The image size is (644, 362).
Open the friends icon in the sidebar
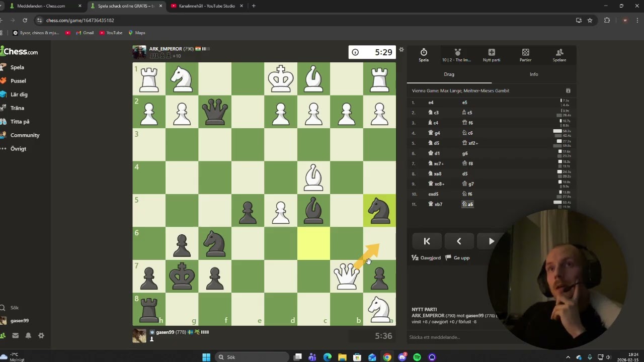(x=3, y=335)
